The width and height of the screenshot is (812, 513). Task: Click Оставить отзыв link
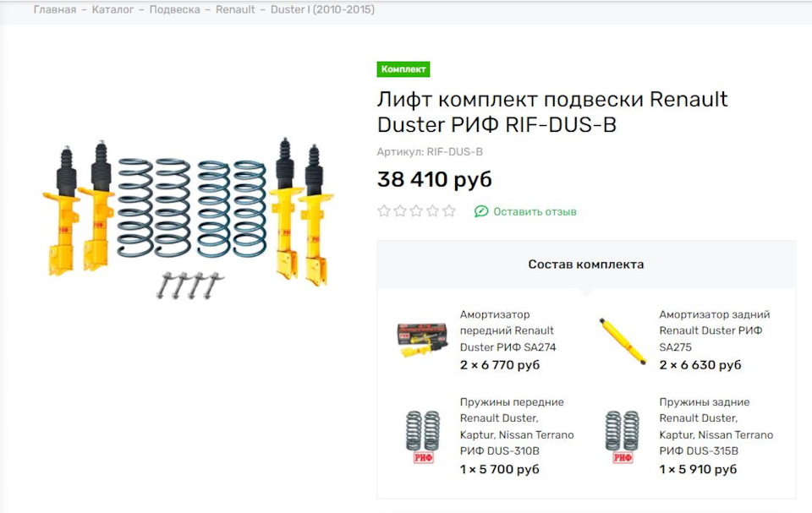pyautogui.click(x=535, y=212)
